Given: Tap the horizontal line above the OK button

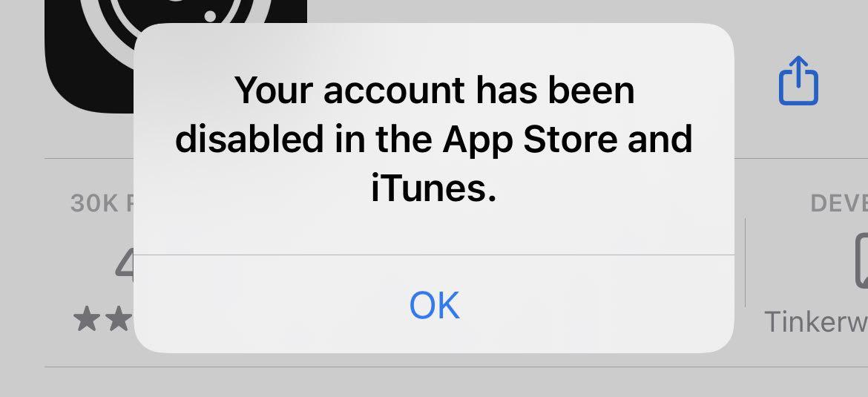Looking at the screenshot, I should pyautogui.click(x=434, y=255).
